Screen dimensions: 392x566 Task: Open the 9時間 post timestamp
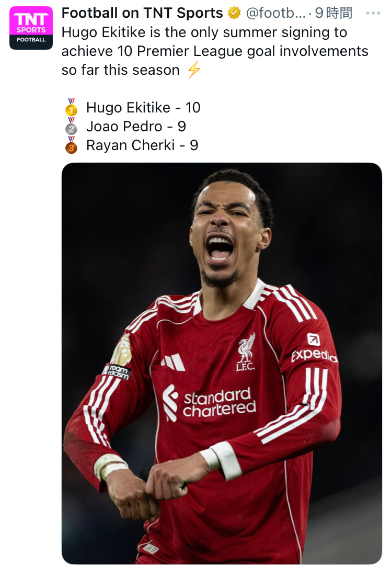[x=333, y=13]
